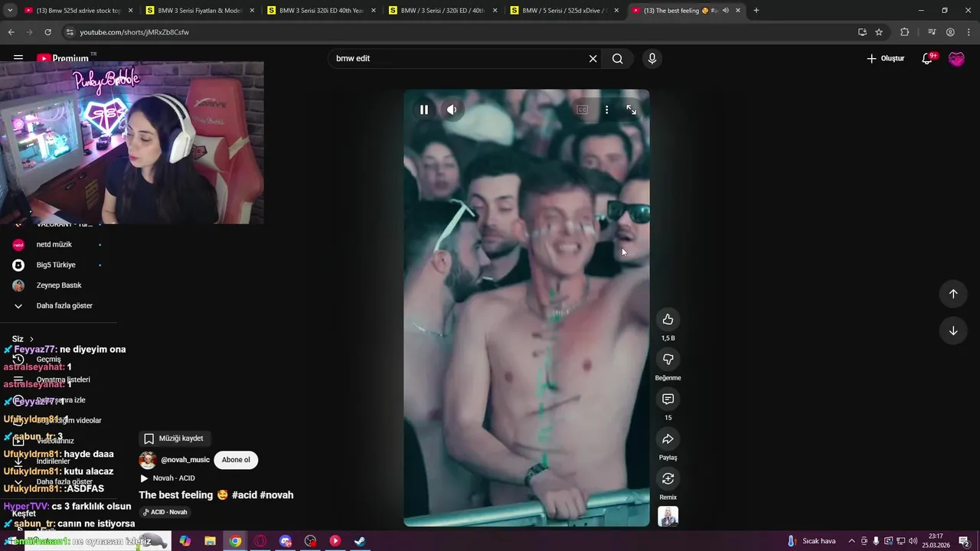Open the clock and date 25.03.2026
The image size is (980, 551).
click(x=936, y=541)
